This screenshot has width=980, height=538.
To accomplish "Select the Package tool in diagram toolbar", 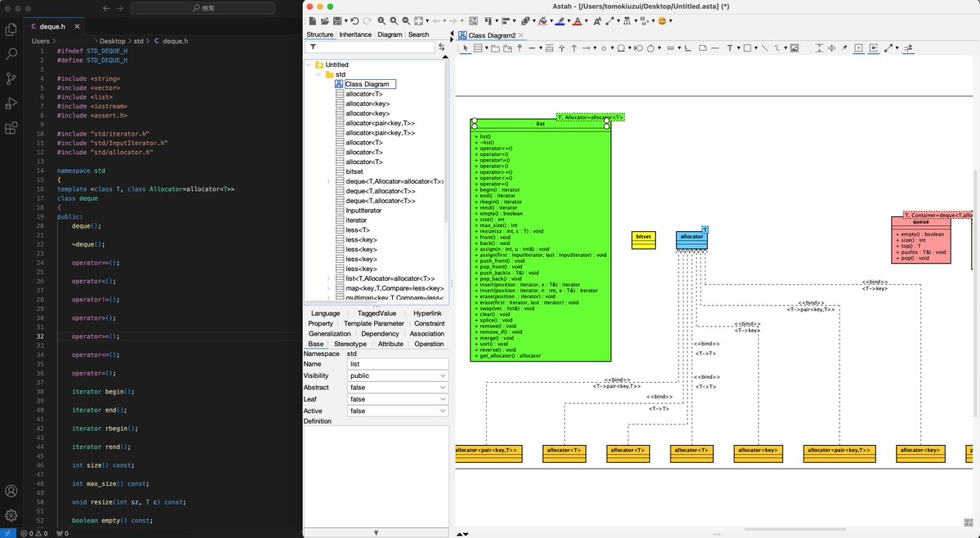I will (x=494, y=48).
